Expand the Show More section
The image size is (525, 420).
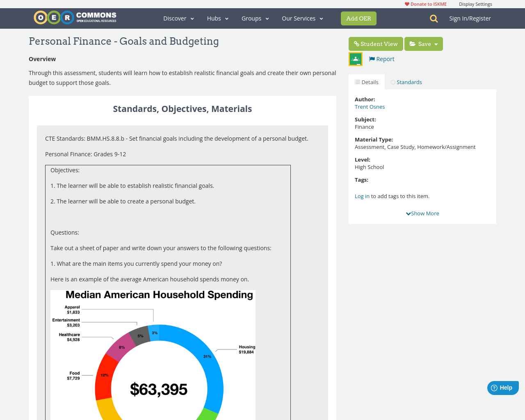point(422,212)
